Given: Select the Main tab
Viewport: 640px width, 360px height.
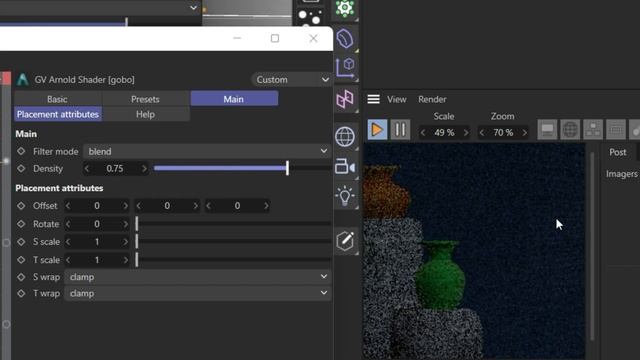Looking at the screenshot, I should tap(234, 99).
